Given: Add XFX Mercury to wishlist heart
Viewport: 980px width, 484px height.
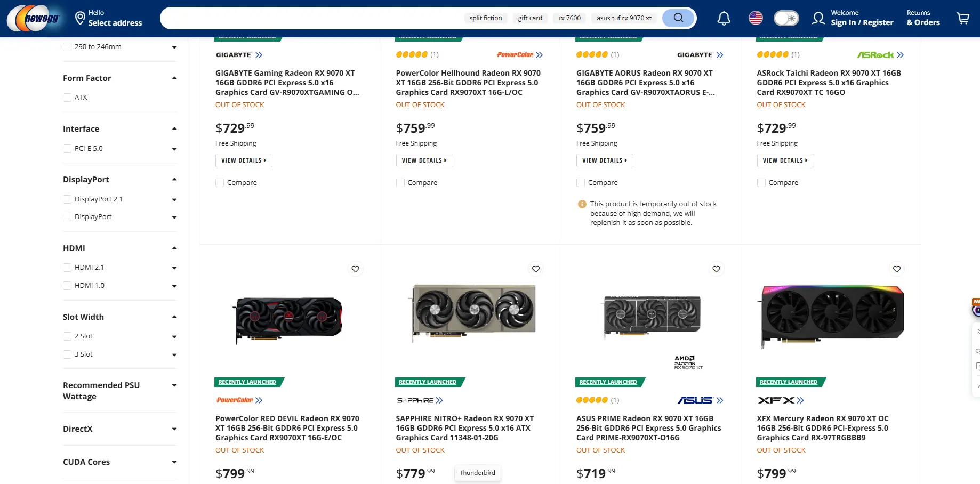Looking at the screenshot, I should coord(897,269).
